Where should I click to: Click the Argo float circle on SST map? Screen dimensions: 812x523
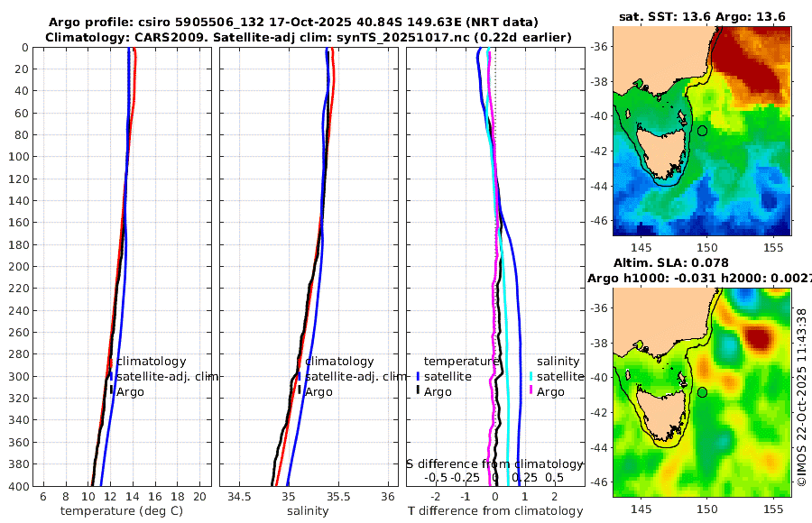[702, 131]
